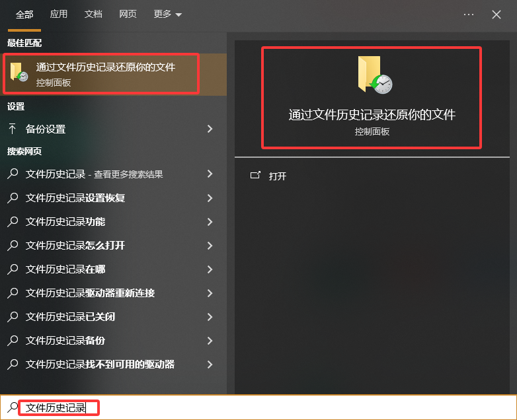Click search icon beside 文件历史记录备份

click(x=13, y=340)
